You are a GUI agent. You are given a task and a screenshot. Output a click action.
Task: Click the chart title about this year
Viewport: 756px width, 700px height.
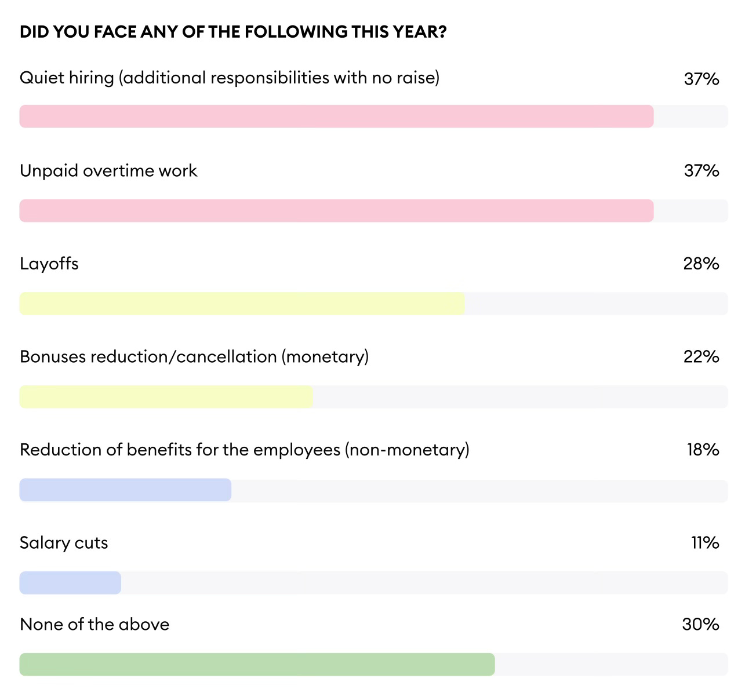click(x=233, y=32)
